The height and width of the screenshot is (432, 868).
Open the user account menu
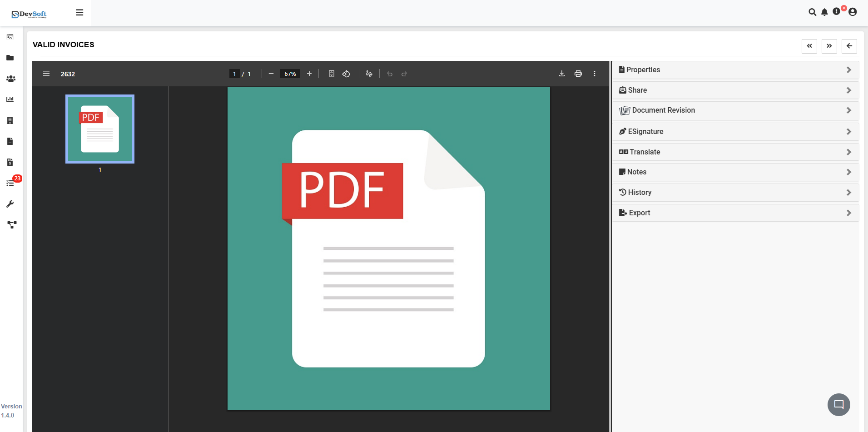point(853,12)
